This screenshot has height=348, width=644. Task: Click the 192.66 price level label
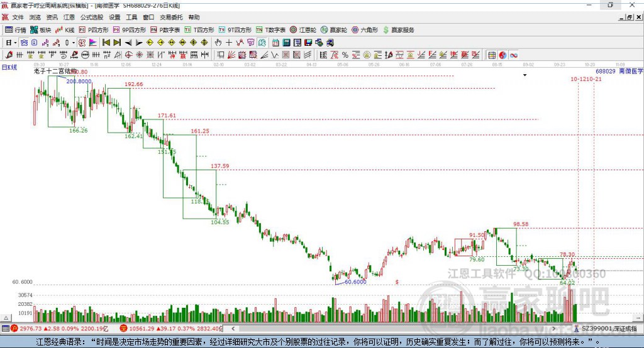(x=134, y=84)
